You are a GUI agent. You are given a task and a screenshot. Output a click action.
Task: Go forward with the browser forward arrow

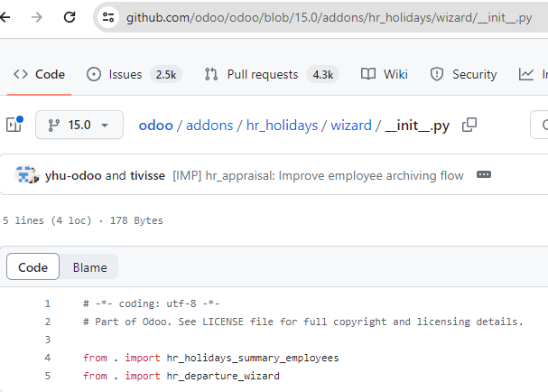click(37, 17)
